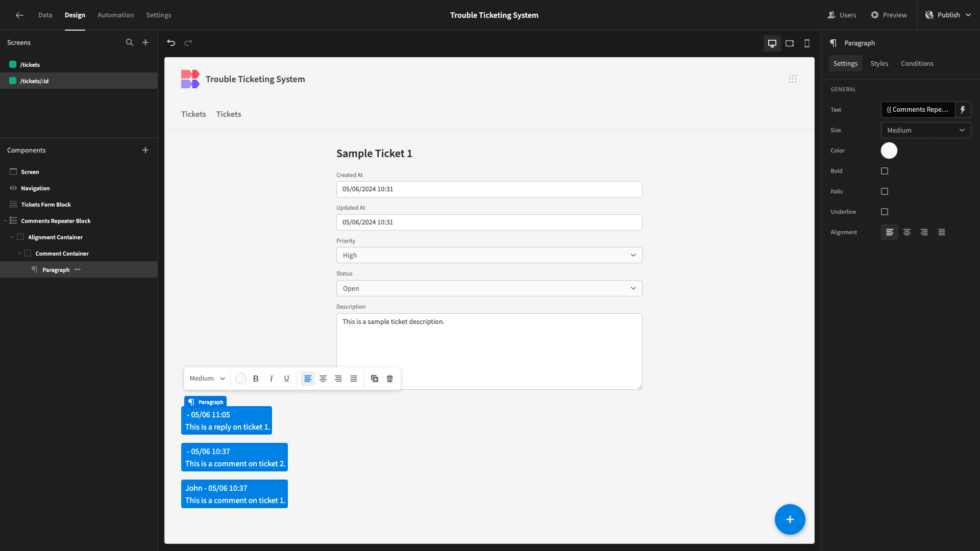Switch to tablet preview icon

(790, 43)
